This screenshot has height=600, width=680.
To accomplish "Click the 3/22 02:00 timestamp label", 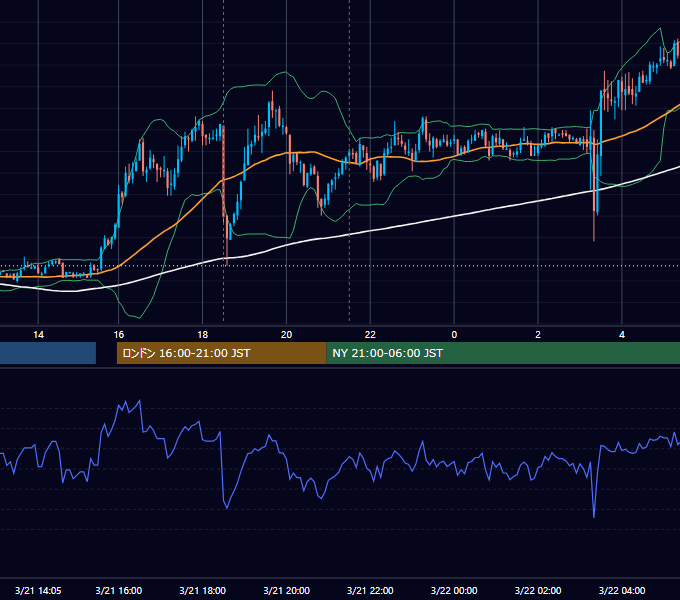I will [x=538, y=590].
